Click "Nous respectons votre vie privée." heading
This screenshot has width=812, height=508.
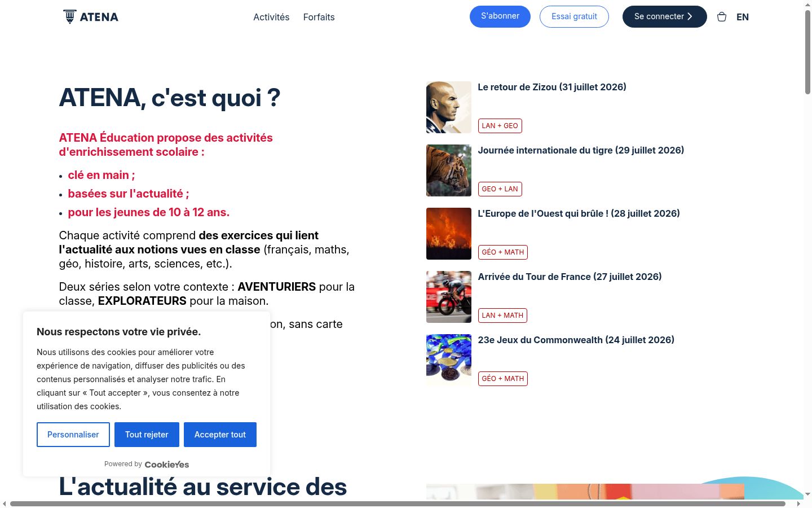119,332
